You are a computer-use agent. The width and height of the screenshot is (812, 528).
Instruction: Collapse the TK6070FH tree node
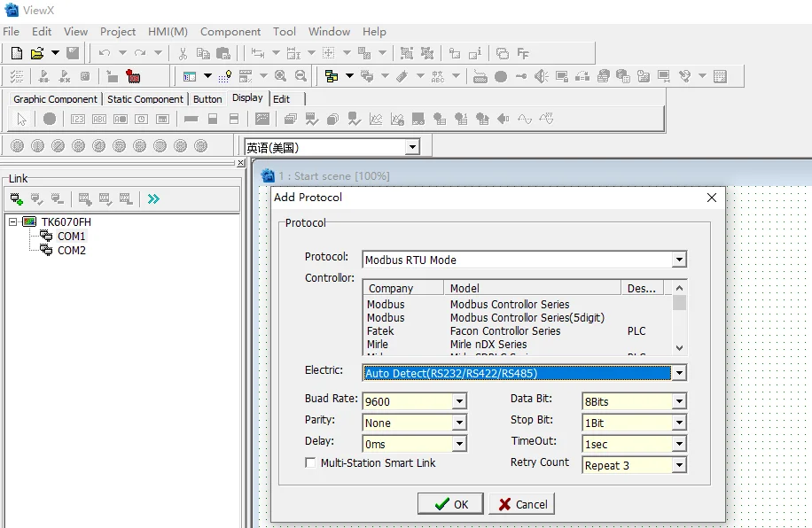pyautogui.click(x=13, y=221)
